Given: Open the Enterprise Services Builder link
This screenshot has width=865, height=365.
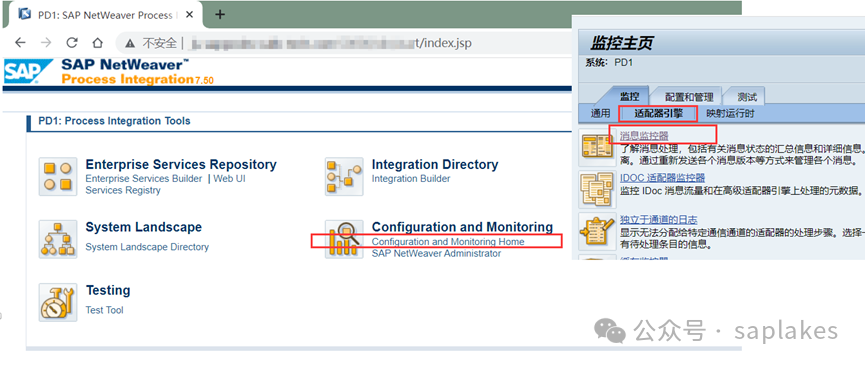Looking at the screenshot, I should [x=143, y=179].
